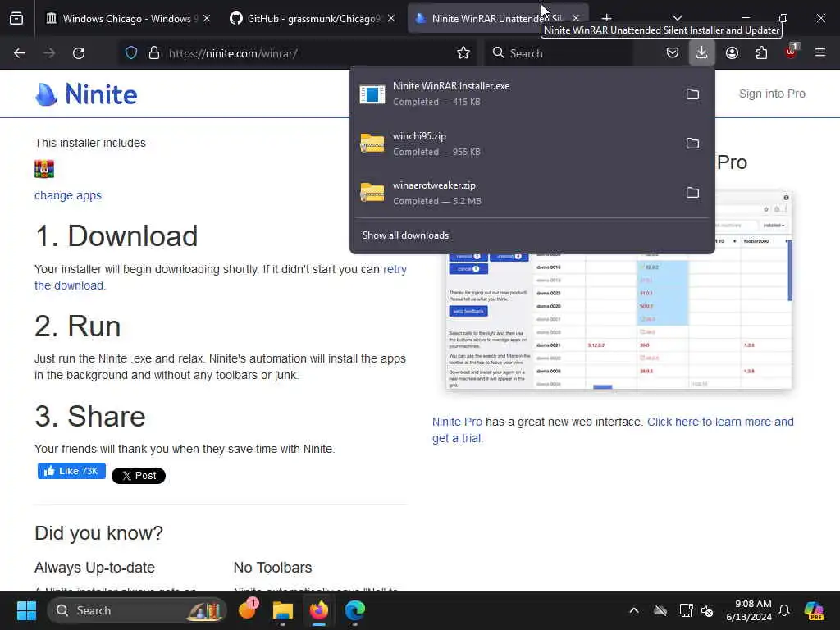Close the GitHub tab
840x630 pixels.
click(391, 19)
